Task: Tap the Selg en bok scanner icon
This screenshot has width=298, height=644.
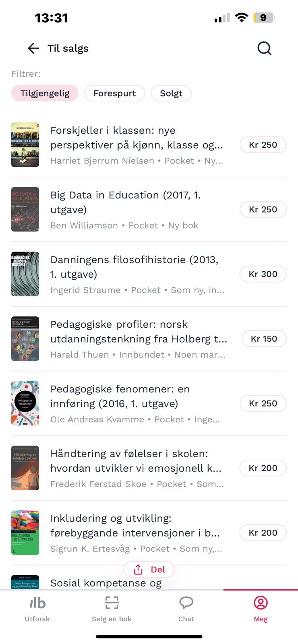Action: [x=112, y=603]
